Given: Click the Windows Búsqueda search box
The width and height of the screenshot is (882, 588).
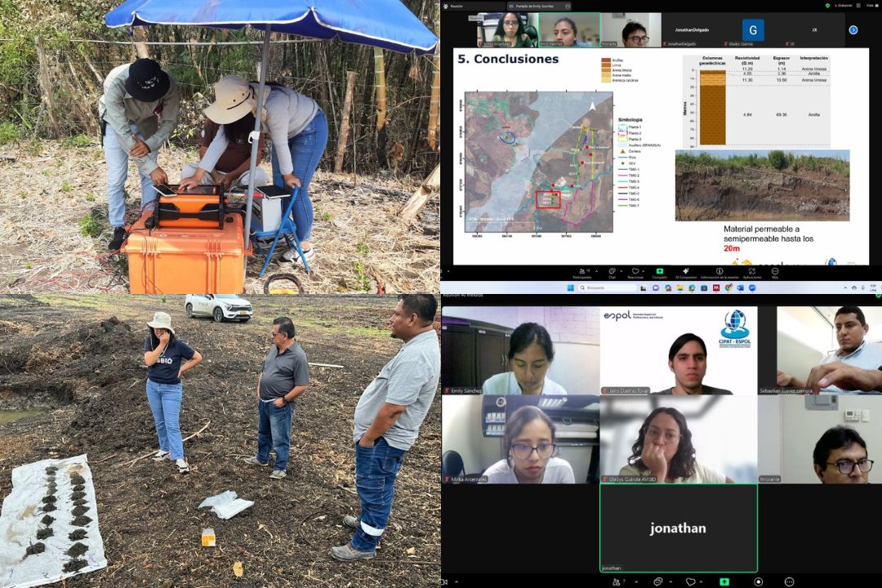Looking at the screenshot, I should tap(607, 288).
